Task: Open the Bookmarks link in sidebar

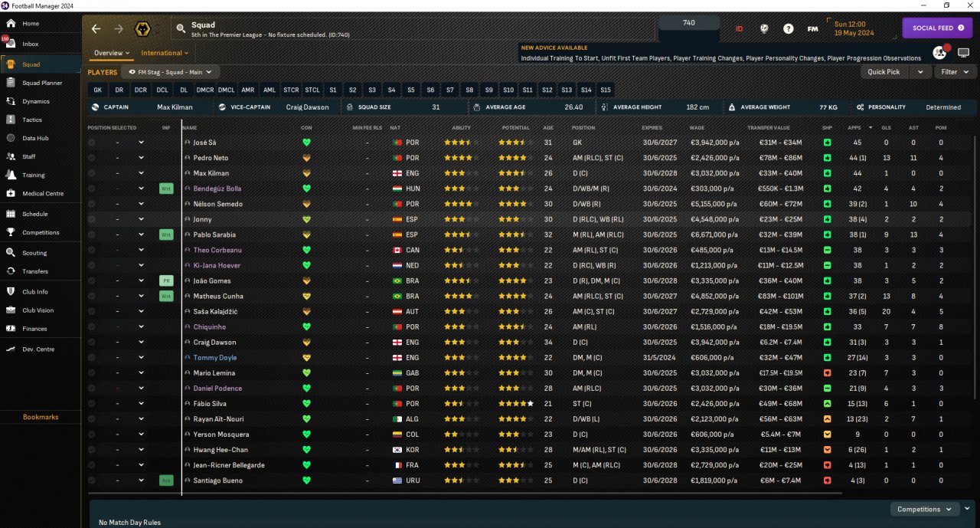Action: [x=41, y=417]
